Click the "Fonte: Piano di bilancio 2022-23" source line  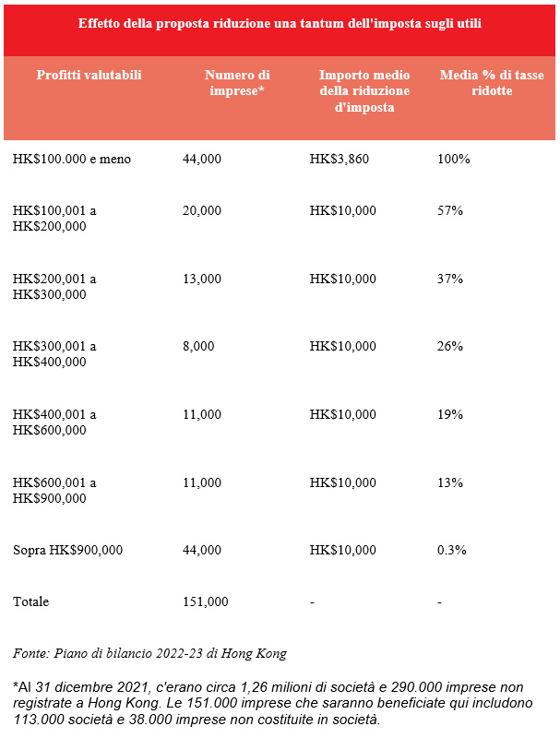[149, 654]
